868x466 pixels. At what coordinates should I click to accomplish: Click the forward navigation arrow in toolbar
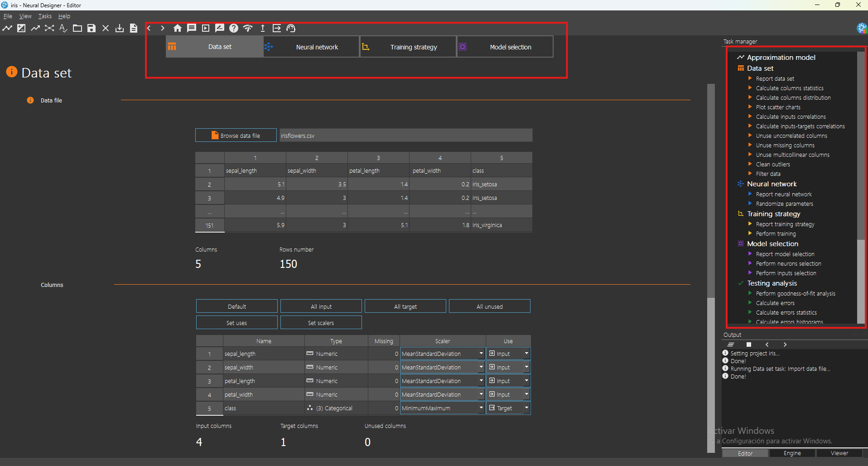coord(163,28)
